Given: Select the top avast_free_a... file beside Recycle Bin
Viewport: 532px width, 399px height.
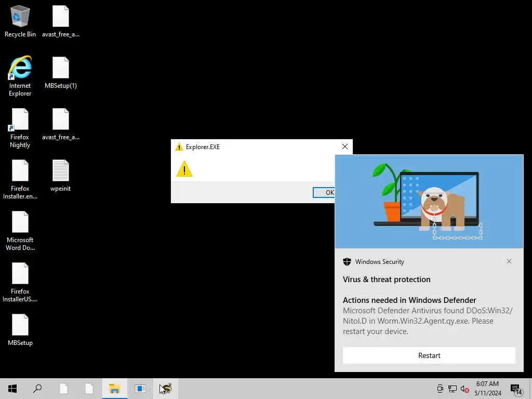Looking at the screenshot, I should [x=61, y=21].
